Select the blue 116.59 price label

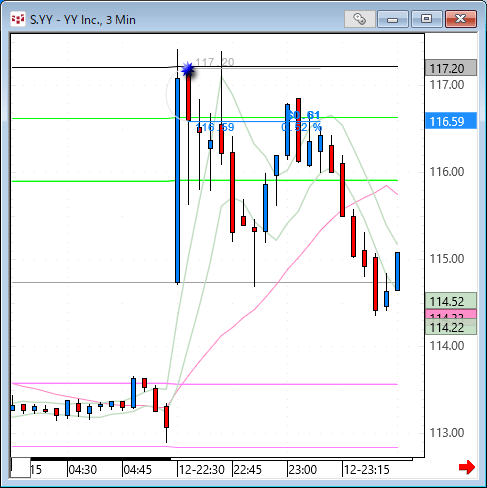[x=451, y=121]
